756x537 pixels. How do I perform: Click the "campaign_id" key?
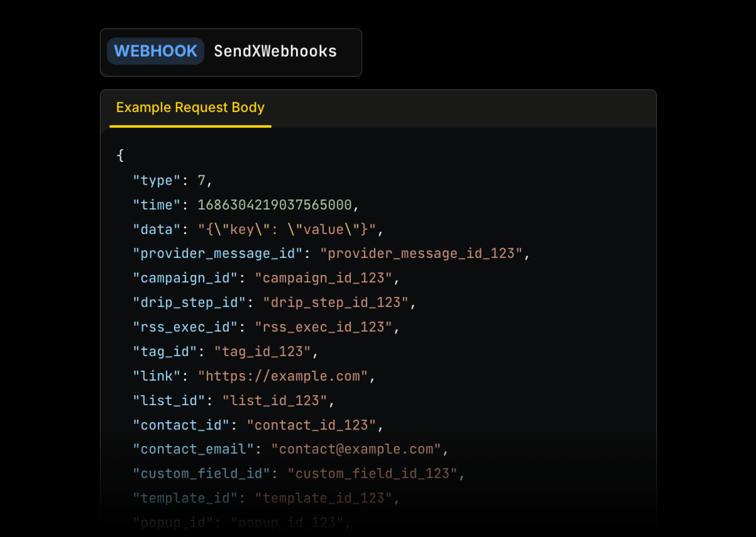point(185,278)
